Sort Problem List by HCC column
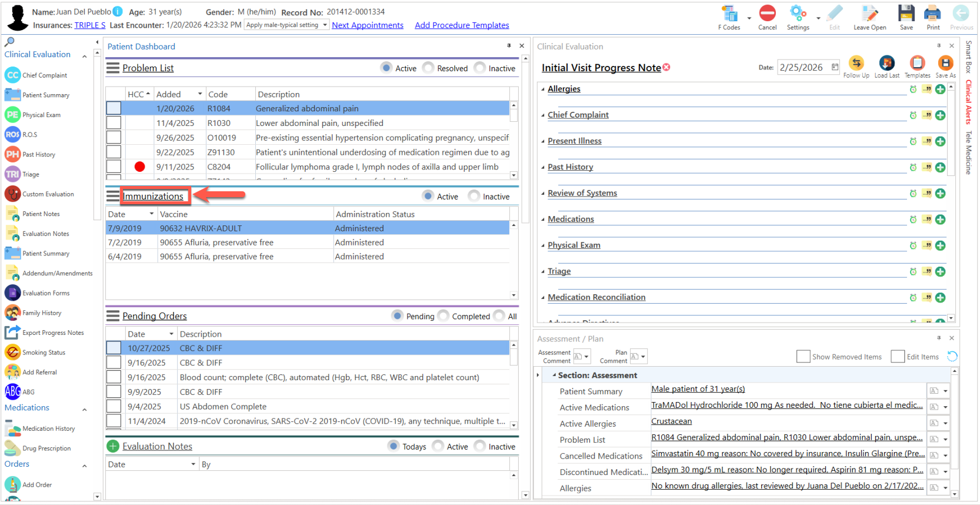The width and height of the screenshot is (980, 505). click(x=139, y=94)
